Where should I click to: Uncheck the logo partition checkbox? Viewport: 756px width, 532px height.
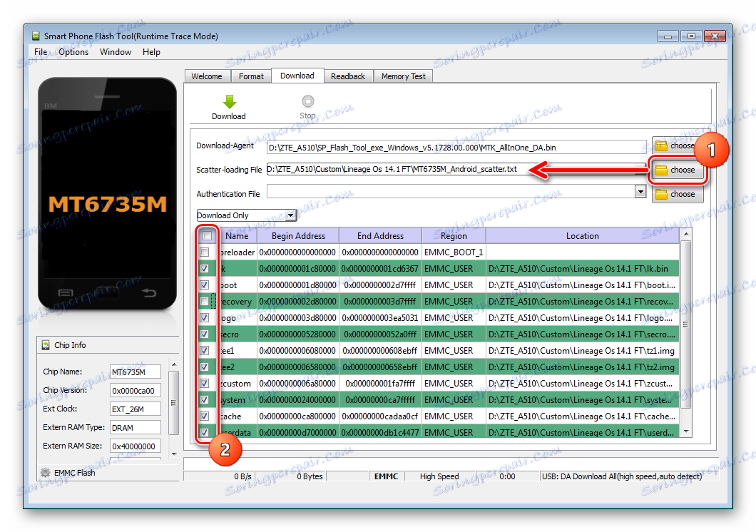(x=205, y=317)
